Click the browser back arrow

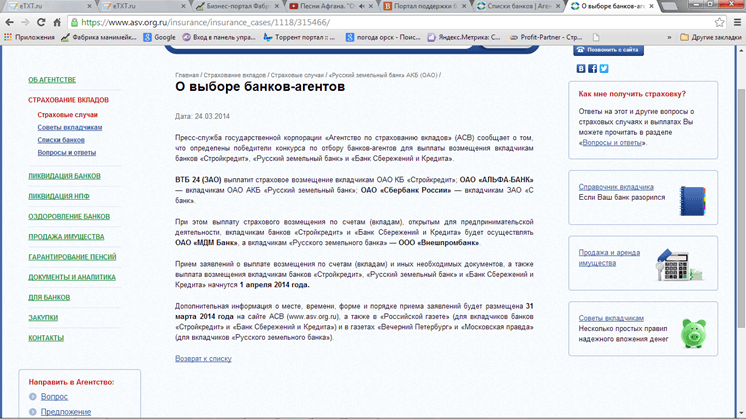9,22
